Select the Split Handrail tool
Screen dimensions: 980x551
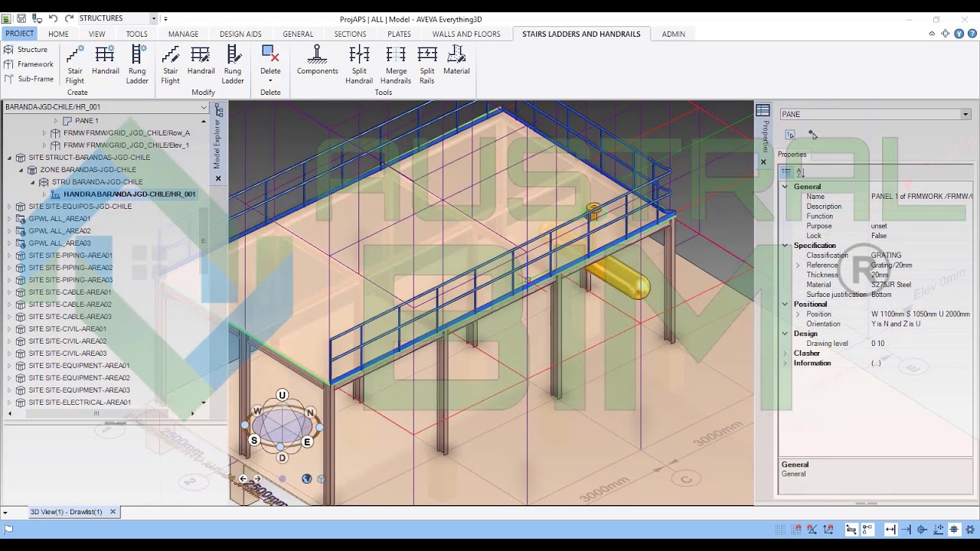point(359,64)
